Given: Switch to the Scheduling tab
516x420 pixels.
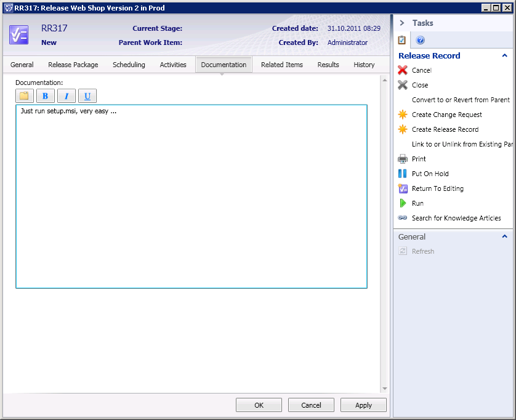Looking at the screenshot, I should 129,65.
